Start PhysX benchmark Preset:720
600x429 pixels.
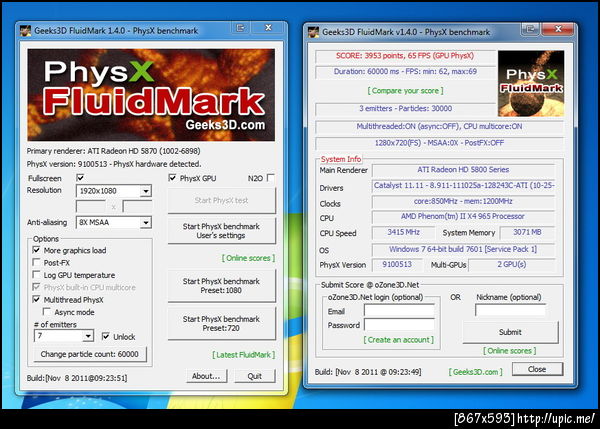[221, 323]
